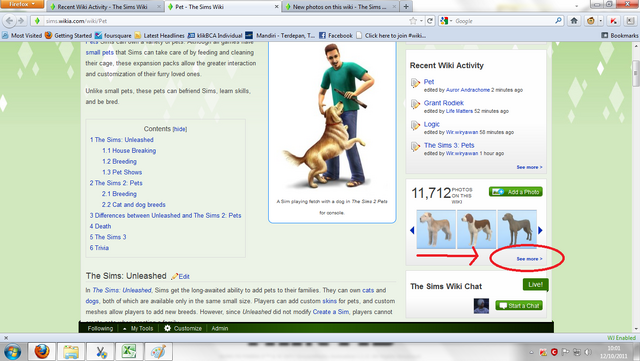Screen dimensions: 640x361
Task: Click the browser's vertical scrollbar thumb
Action: (x=635, y=74)
